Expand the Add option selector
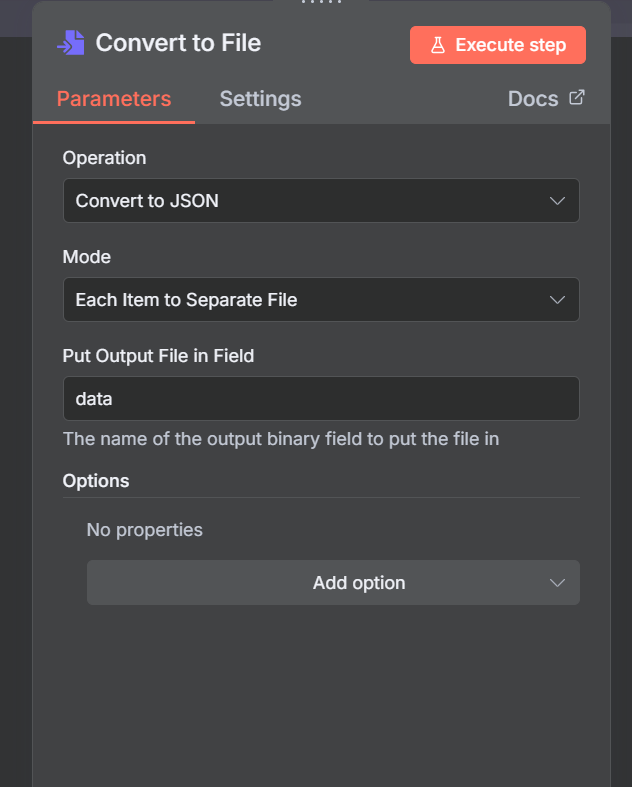632x787 pixels. coord(333,583)
